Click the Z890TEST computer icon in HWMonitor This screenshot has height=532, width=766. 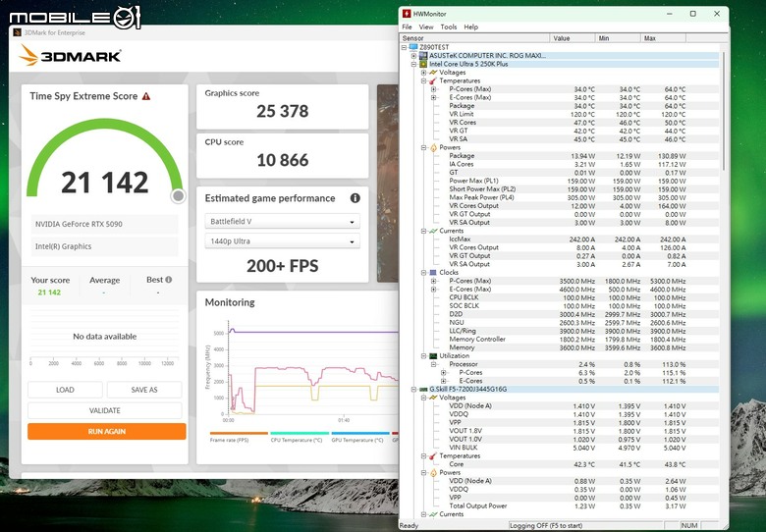[413, 47]
